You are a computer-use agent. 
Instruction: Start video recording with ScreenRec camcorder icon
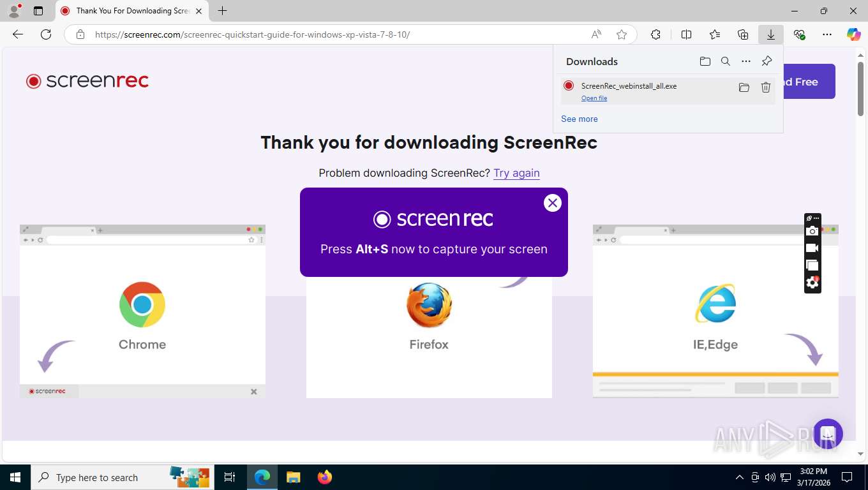pos(812,248)
